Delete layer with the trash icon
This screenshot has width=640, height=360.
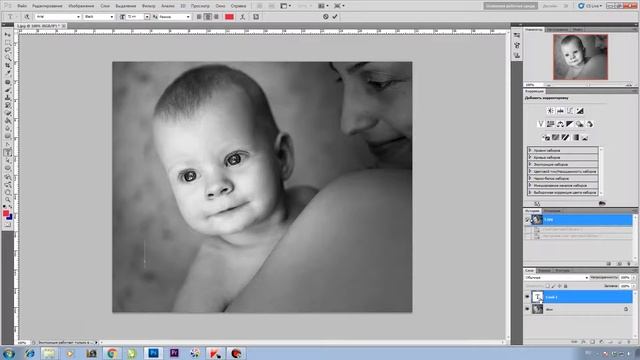629,342
